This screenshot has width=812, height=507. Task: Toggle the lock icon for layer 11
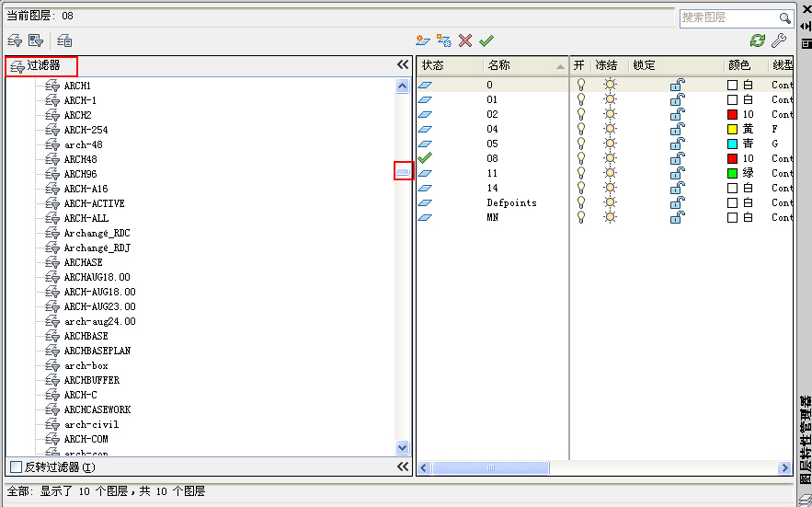[677, 173]
